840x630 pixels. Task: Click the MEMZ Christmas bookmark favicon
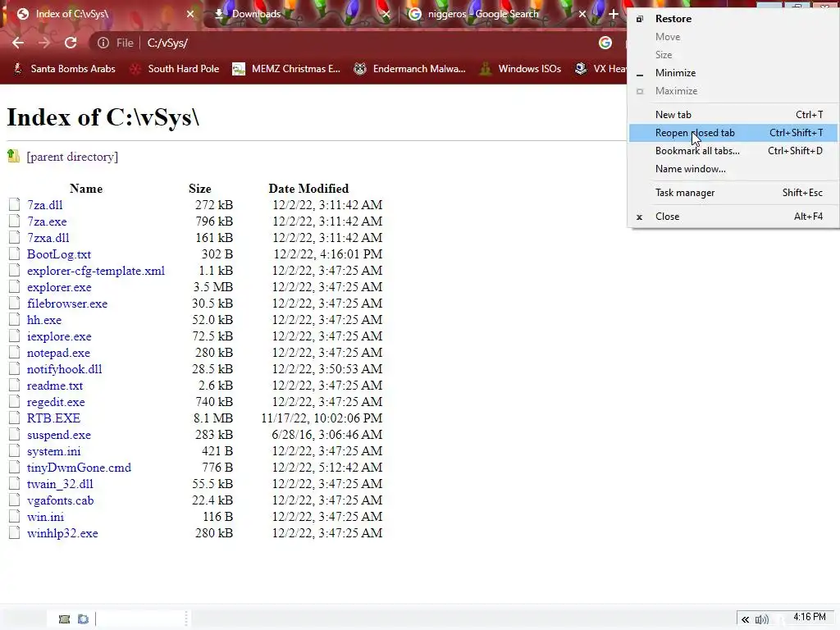click(x=239, y=69)
